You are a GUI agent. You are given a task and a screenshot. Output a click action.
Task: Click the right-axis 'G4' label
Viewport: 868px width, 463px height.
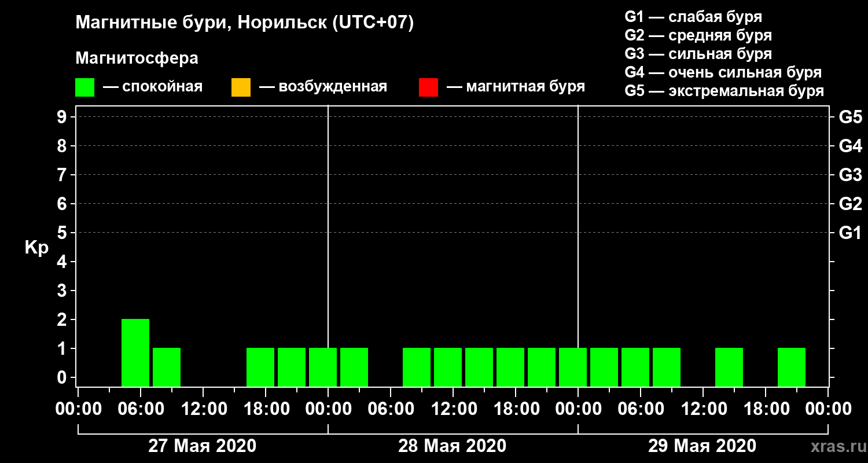[850, 146]
